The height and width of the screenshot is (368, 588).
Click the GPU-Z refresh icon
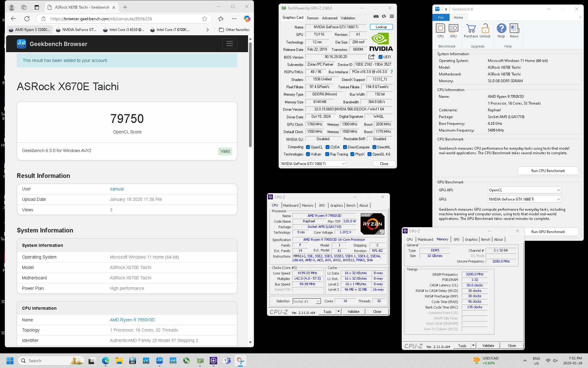pyautogui.click(x=384, y=17)
